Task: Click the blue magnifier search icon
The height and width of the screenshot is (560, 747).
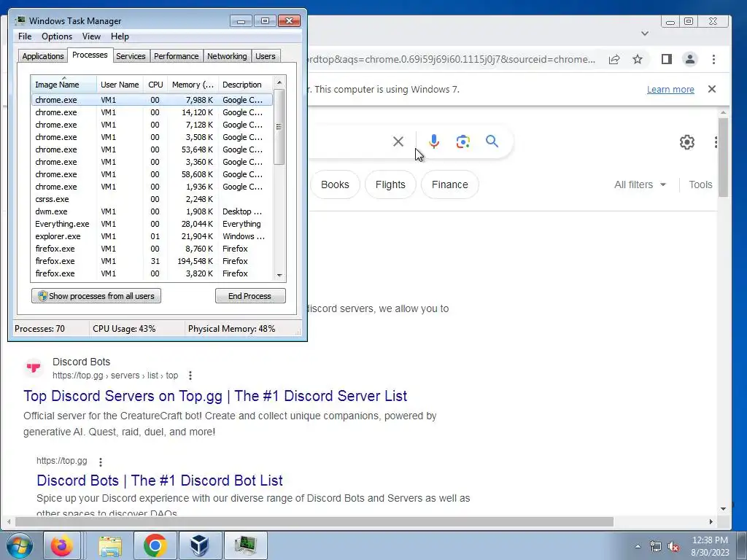Action: click(492, 141)
